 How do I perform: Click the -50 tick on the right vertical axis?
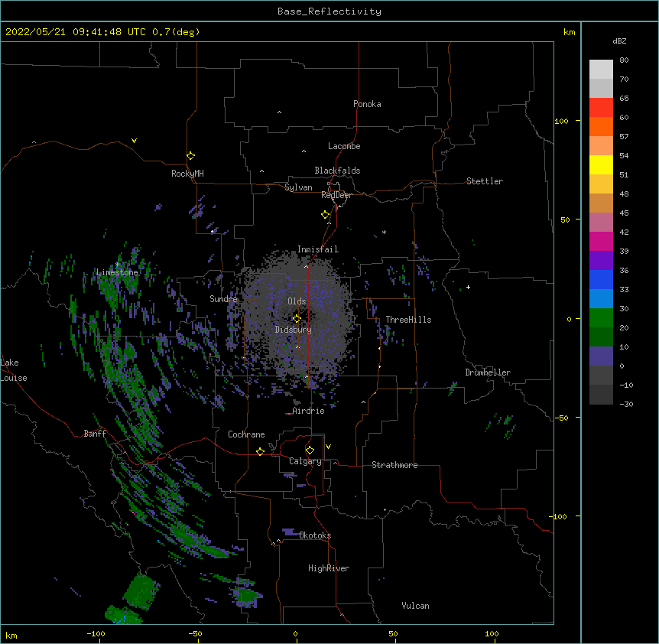click(561, 418)
